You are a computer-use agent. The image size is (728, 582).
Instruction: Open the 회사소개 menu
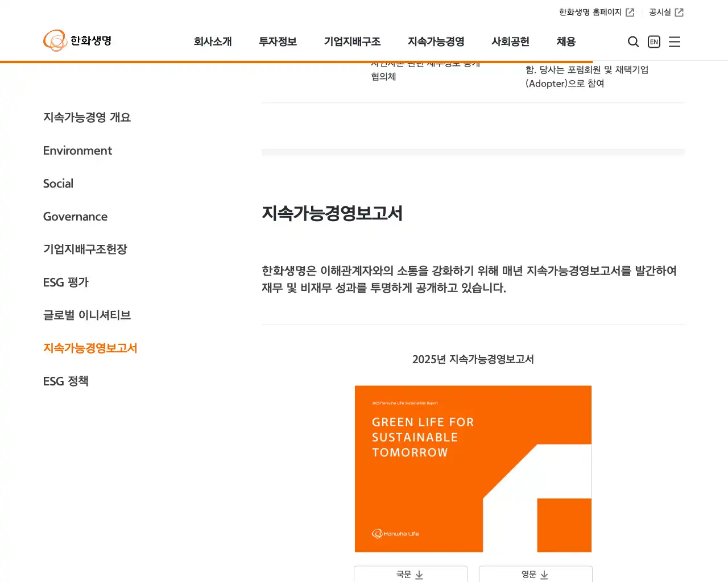[x=213, y=41]
